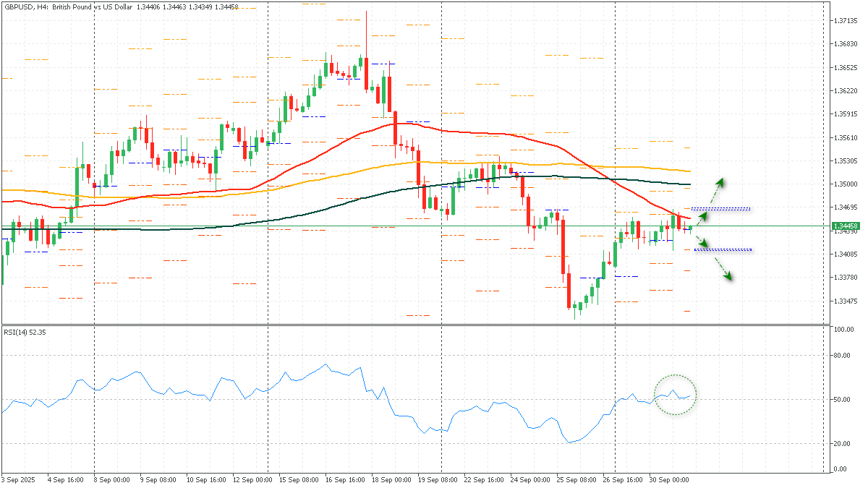The height and width of the screenshot is (488, 868).
Task: Select the lower blue dotted support box
Action: (723, 250)
